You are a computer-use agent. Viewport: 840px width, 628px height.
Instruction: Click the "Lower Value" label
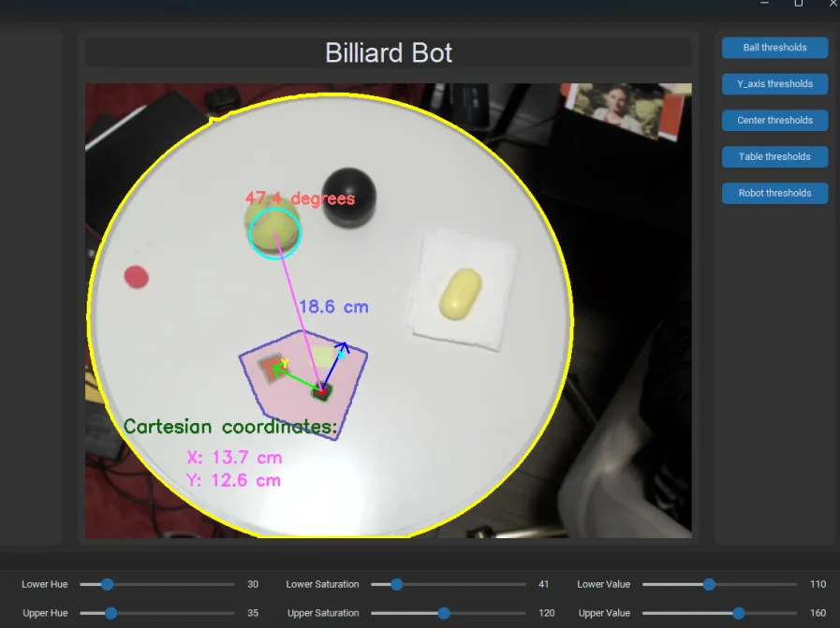(x=603, y=584)
